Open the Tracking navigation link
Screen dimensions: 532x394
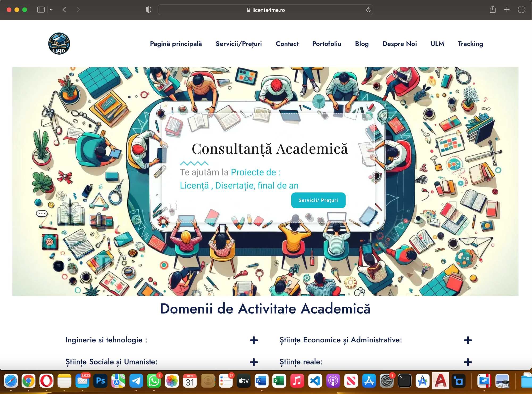pyautogui.click(x=470, y=44)
